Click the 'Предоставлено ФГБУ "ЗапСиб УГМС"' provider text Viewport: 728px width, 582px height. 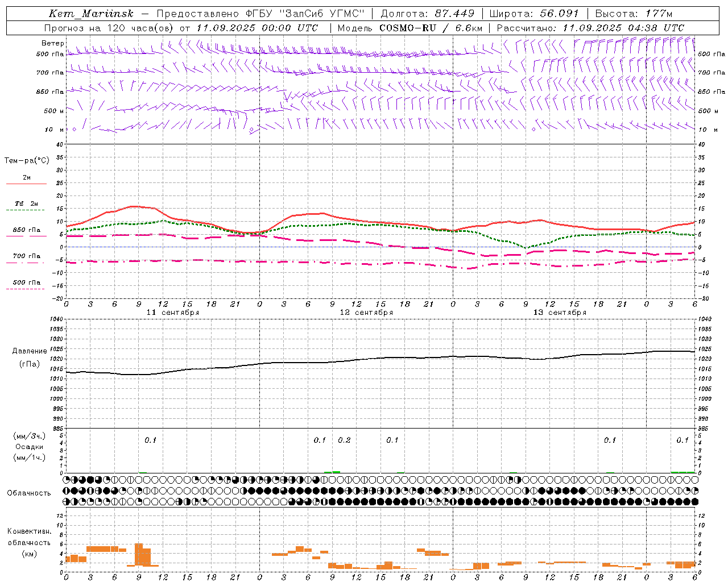(260, 14)
